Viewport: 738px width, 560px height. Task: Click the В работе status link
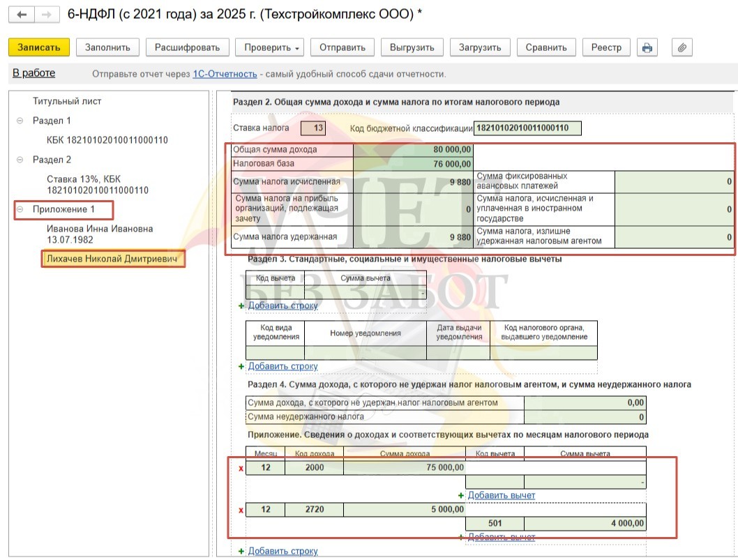click(x=33, y=73)
